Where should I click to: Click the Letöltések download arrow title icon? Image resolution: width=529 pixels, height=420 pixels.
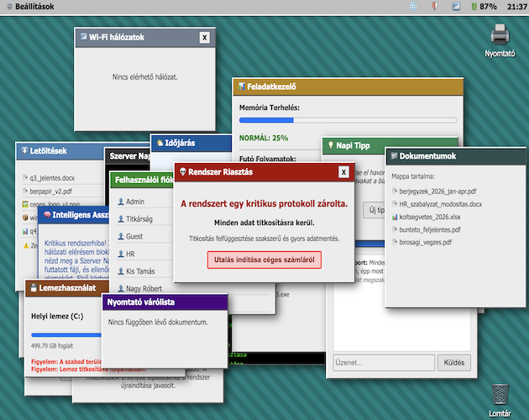[24, 150]
